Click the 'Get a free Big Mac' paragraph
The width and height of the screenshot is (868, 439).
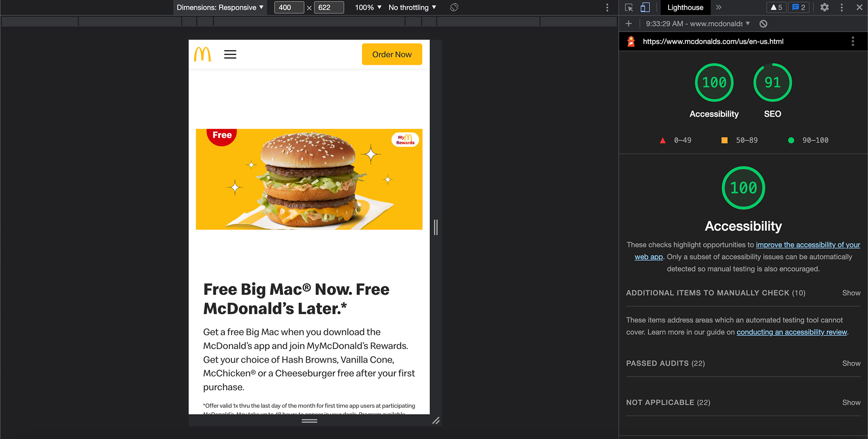click(309, 360)
